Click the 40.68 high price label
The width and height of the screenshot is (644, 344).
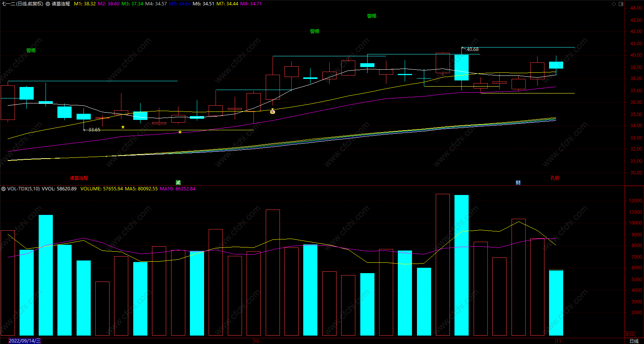(x=472, y=49)
